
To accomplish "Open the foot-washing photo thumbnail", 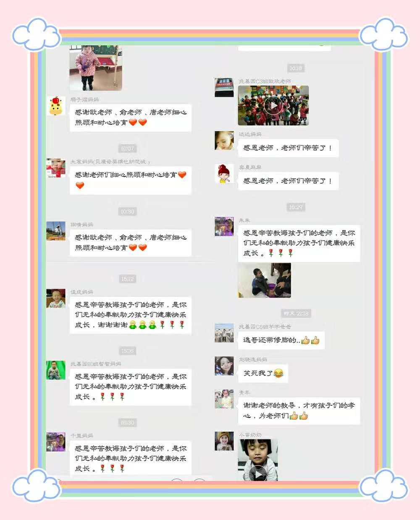I will click(x=265, y=281).
